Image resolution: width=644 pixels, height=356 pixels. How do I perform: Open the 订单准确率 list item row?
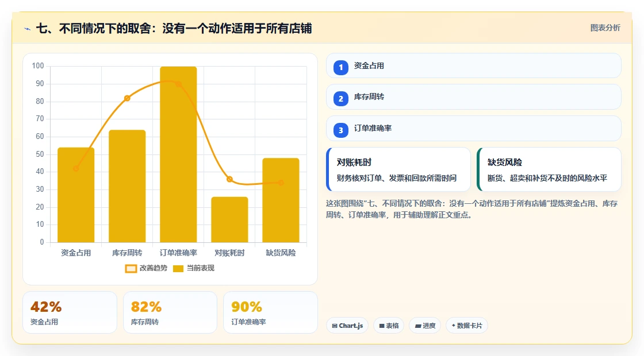[474, 129]
